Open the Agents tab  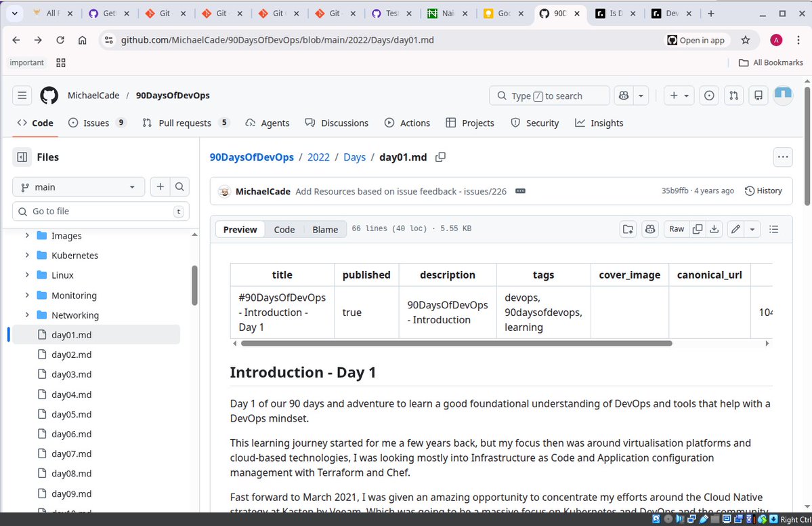click(x=268, y=123)
